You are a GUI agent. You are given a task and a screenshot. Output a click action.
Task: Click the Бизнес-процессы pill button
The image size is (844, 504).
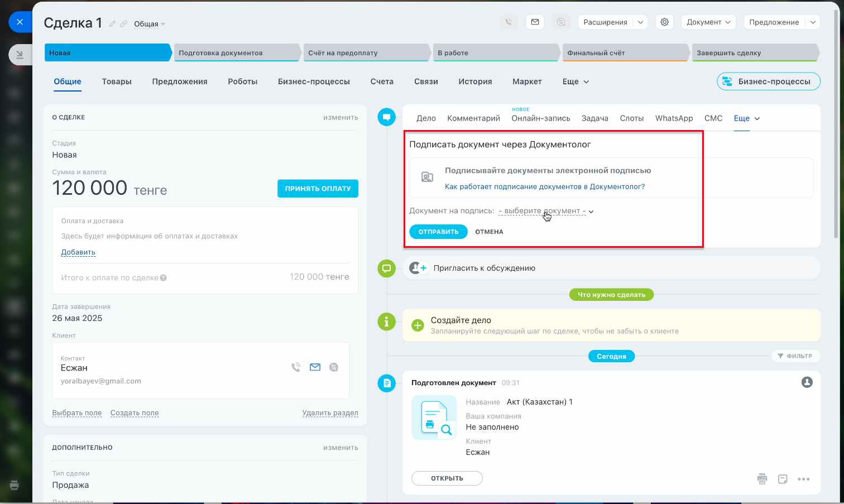pyautogui.click(x=768, y=81)
